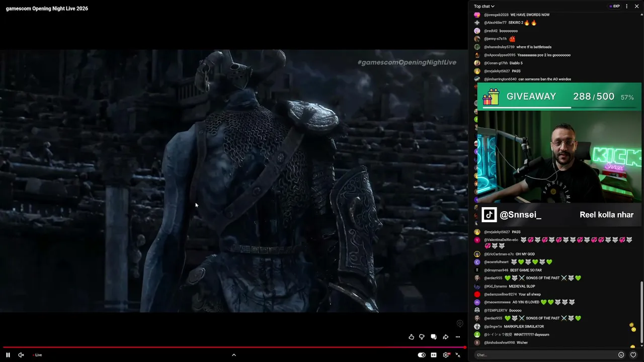Click username @p3ngw1n in chat
This screenshot has width=644, height=362.
493,326
